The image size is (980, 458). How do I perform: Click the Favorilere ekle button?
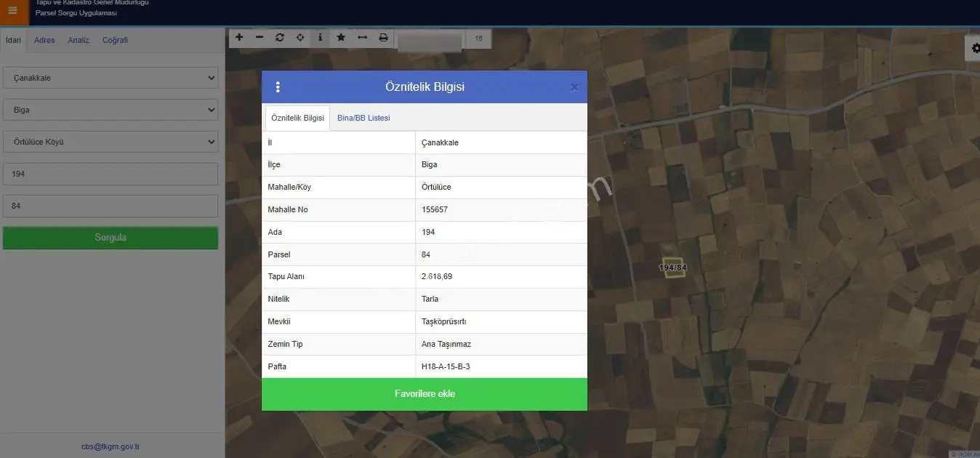(x=425, y=394)
